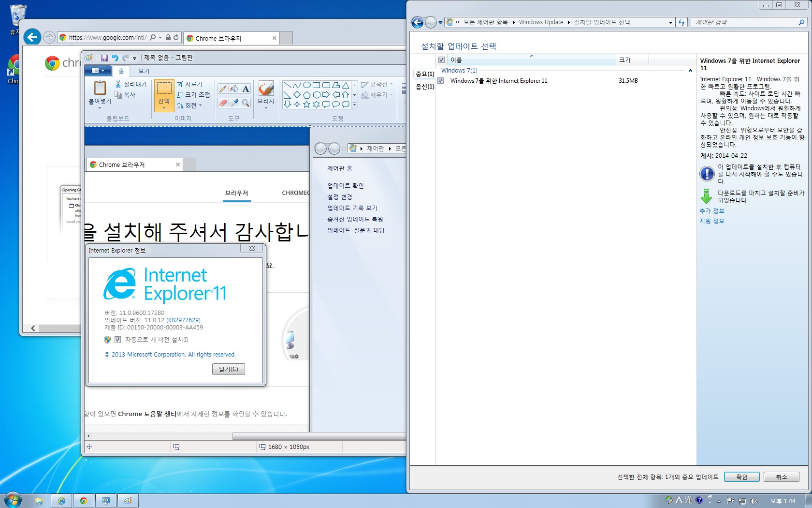
Task: Click the 확인 button
Action: (741, 477)
